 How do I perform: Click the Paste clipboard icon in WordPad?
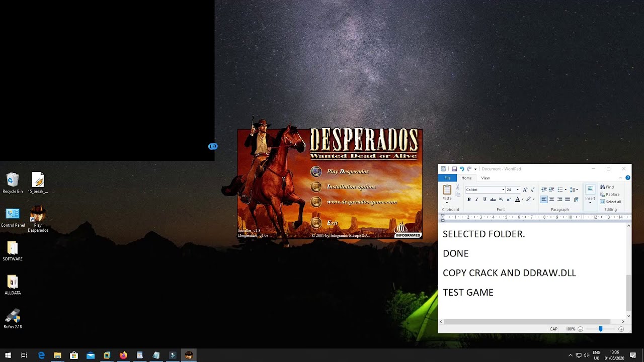[447, 190]
